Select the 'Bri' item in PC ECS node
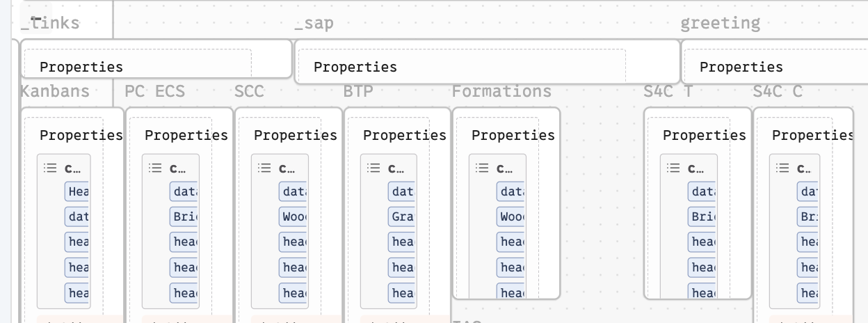 (184, 216)
